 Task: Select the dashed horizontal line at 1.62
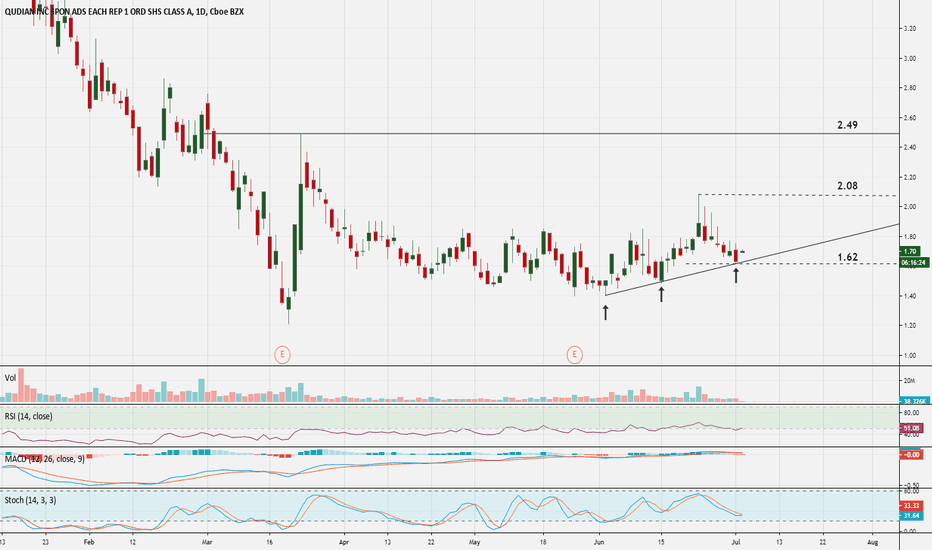tap(791, 263)
